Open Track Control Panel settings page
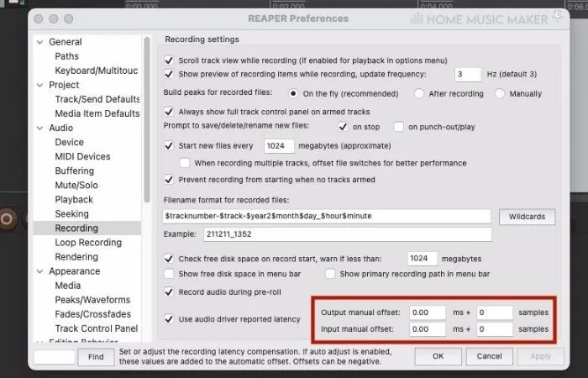 coord(97,328)
